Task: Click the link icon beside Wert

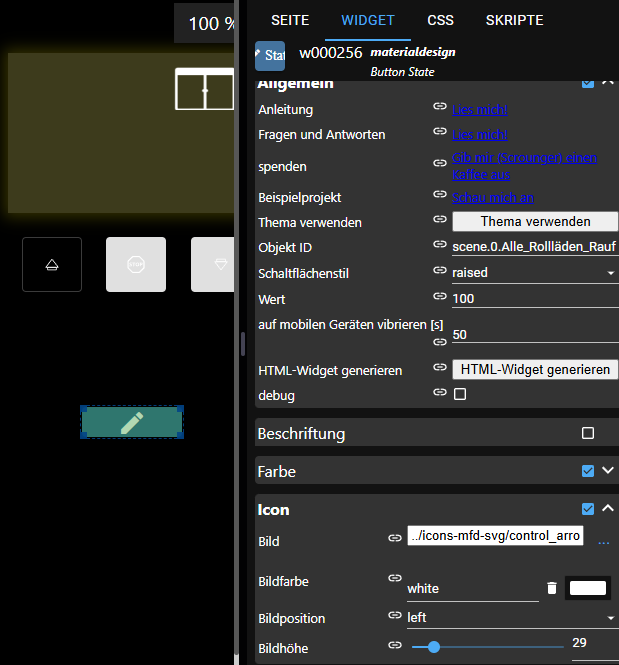Action: [x=440, y=296]
